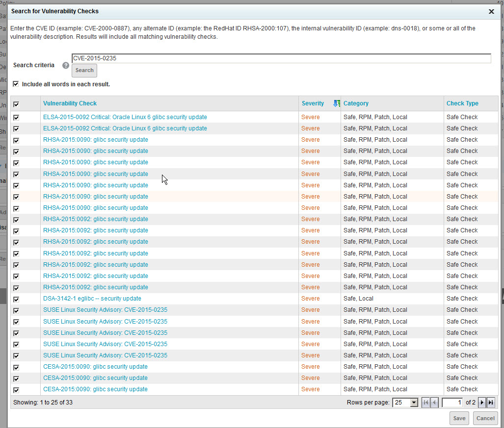504x428 pixels.
Task: Open the DSA-3142-1 eglibc security update link
Action: [x=92, y=299]
